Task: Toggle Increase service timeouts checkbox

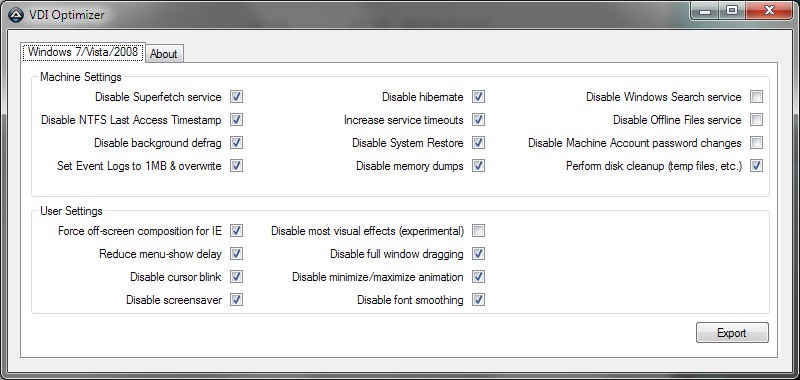Action: coord(478,120)
